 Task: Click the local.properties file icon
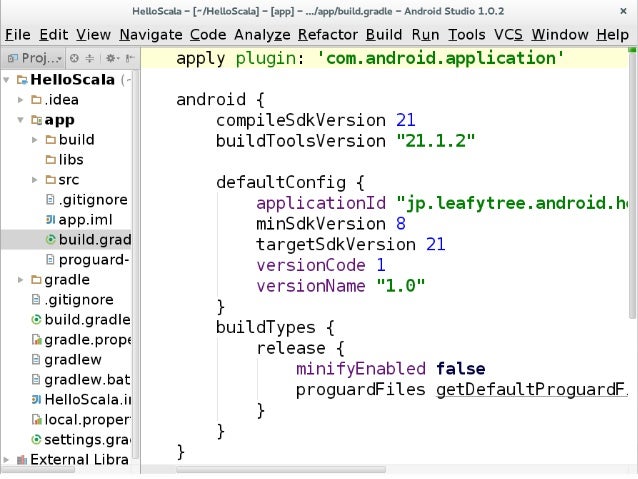[36, 420]
